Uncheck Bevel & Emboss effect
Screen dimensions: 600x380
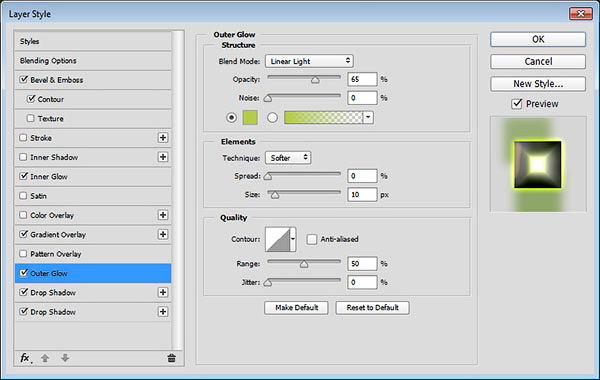[x=23, y=80]
